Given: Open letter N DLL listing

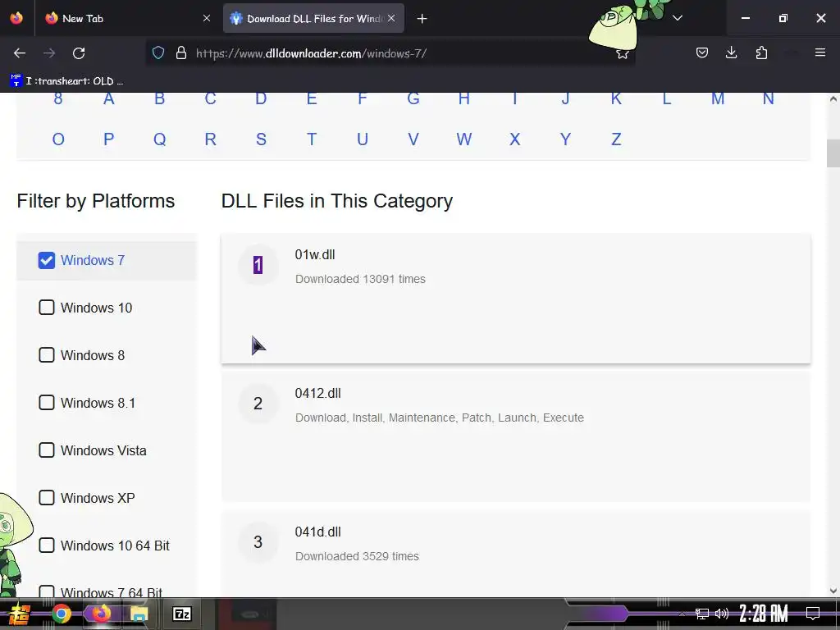Looking at the screenshot, I should tap(768, 98).
